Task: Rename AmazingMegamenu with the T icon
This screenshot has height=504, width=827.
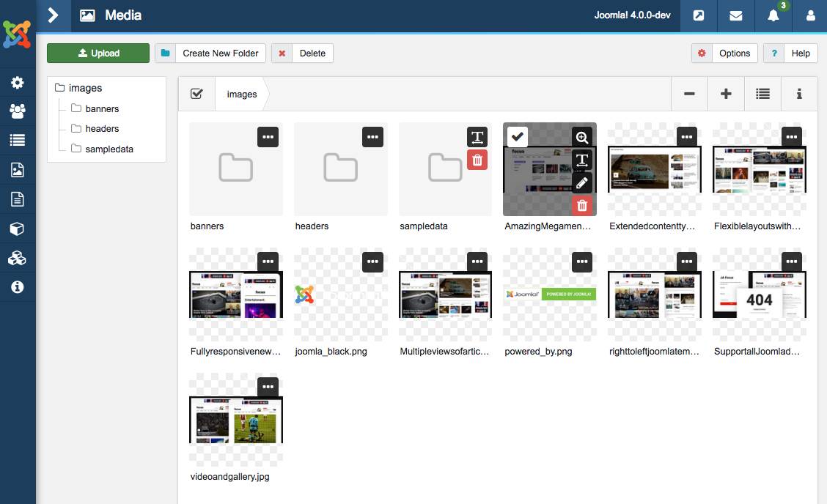Action: [581, 160]
